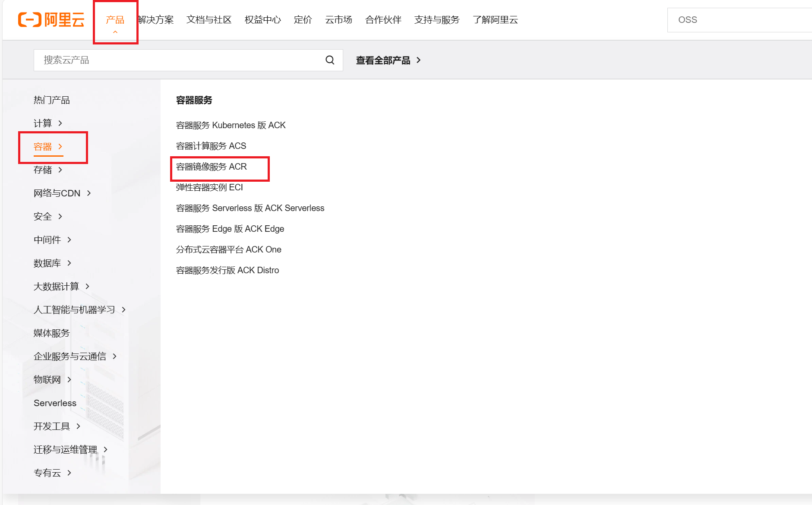Screen dimensions: 812x505
Task: Open 容器服务 Kubernetes 版 ACK
Action: 231,125
